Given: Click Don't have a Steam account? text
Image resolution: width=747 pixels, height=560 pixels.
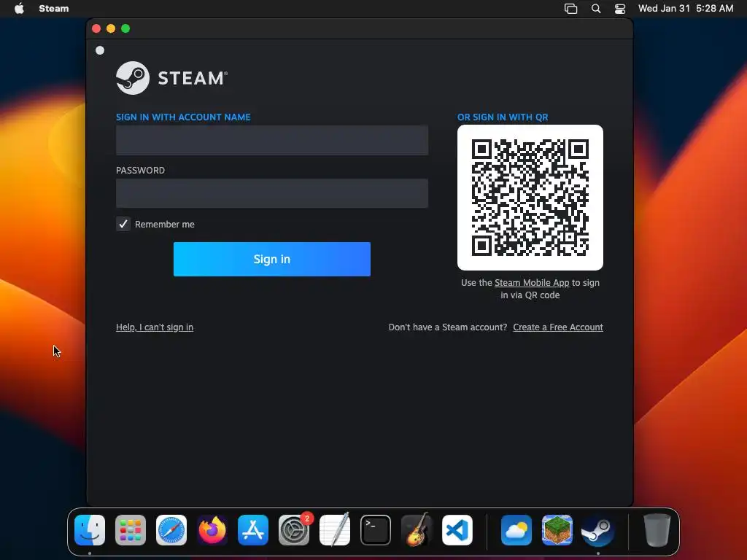Looking at the screenshot, I should coord(448,327).
